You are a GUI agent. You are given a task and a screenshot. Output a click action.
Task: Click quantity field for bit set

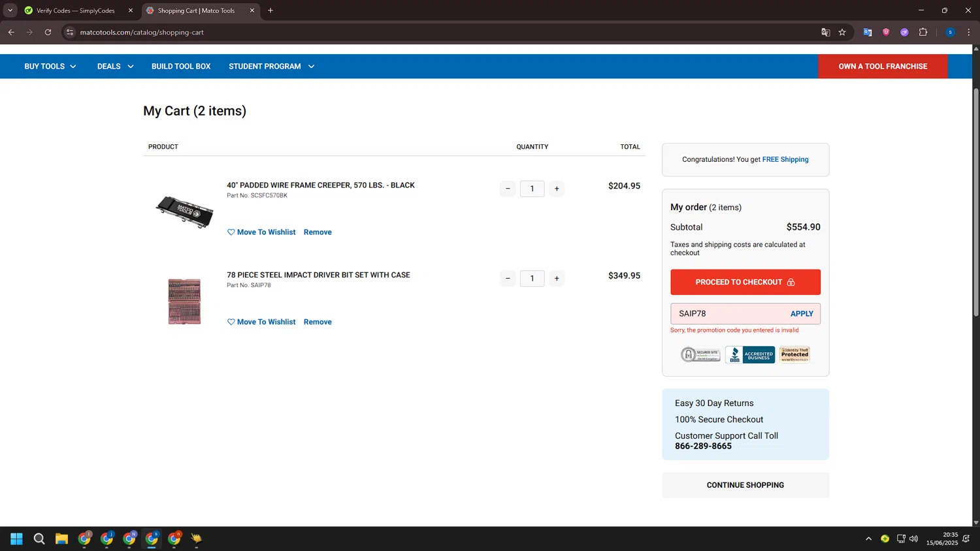point(532,278)
